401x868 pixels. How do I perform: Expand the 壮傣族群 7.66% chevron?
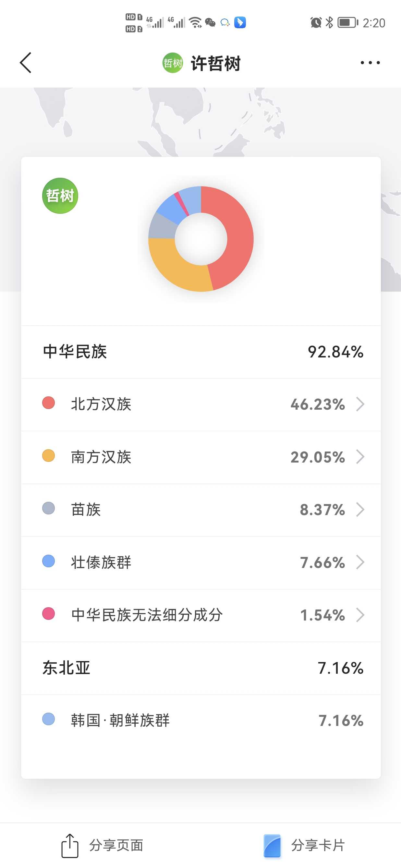360,562
